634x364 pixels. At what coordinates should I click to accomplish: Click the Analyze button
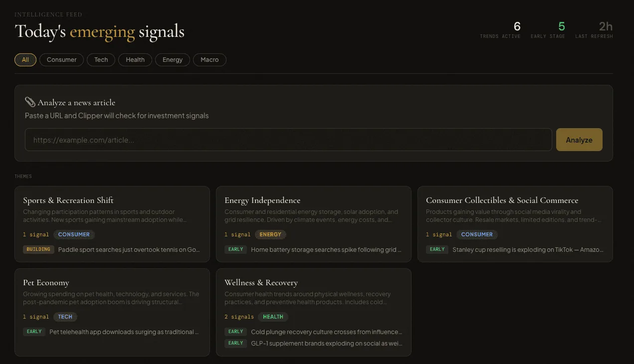pos(579,140)
